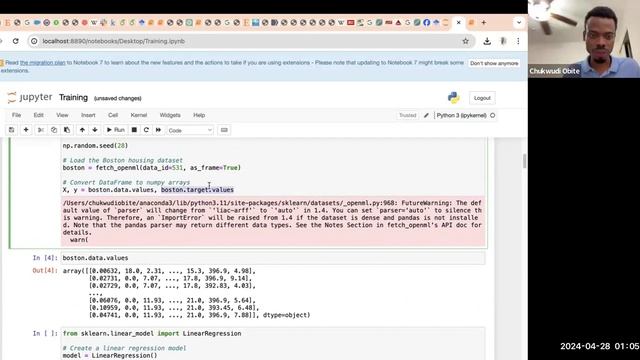Click the Chukwudi Obite video thumbnail
Screen dimensions: 640x360
(x=584, y=39)
